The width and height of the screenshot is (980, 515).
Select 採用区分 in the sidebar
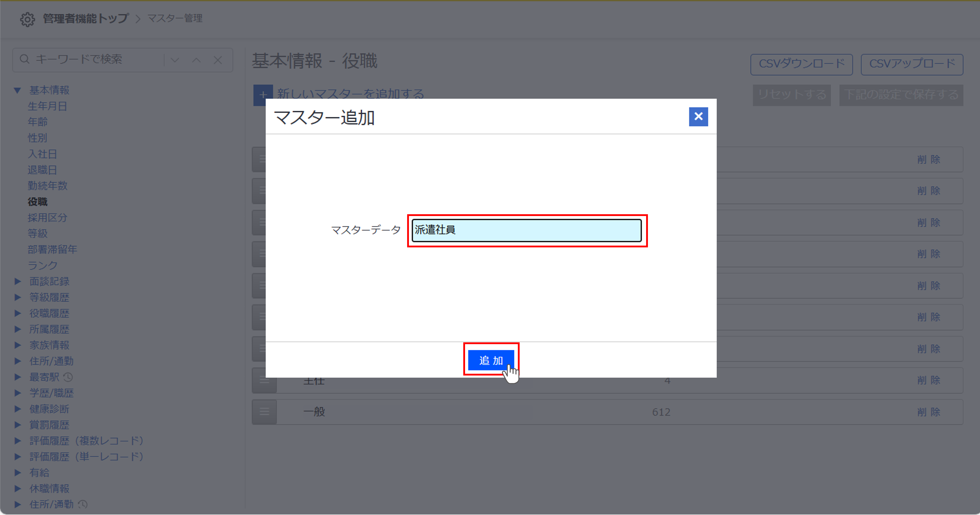[47, 218]
